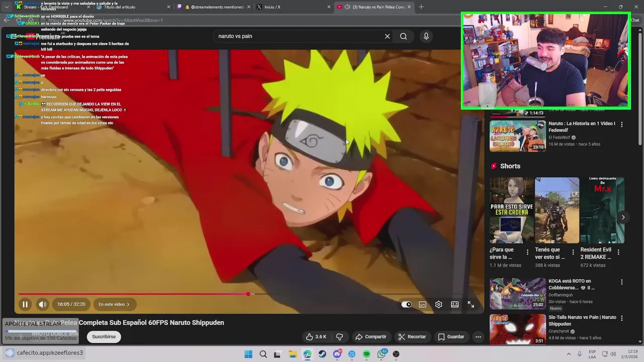644x362 pixels.
Task: Open the browser tab list chevron
Action: 6,7
